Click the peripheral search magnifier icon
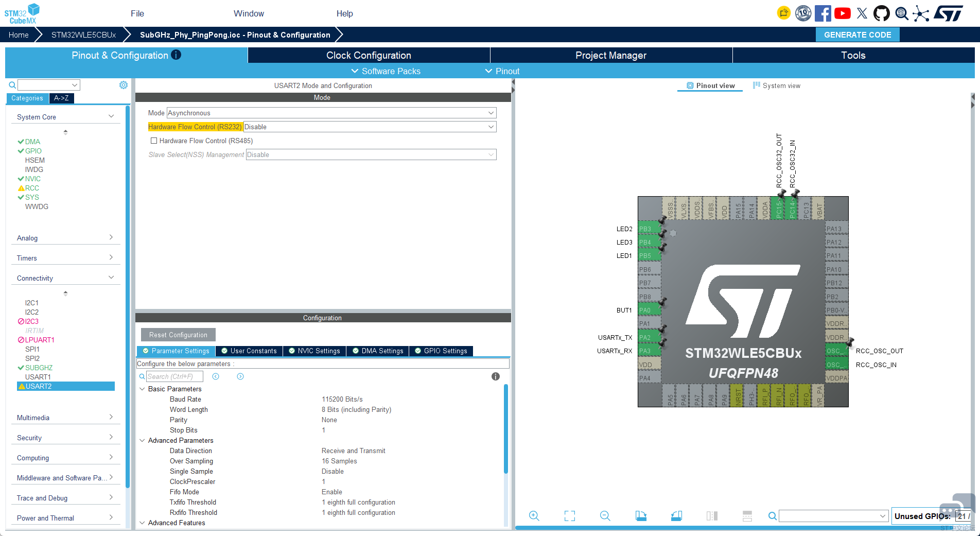 coord(12,85)
